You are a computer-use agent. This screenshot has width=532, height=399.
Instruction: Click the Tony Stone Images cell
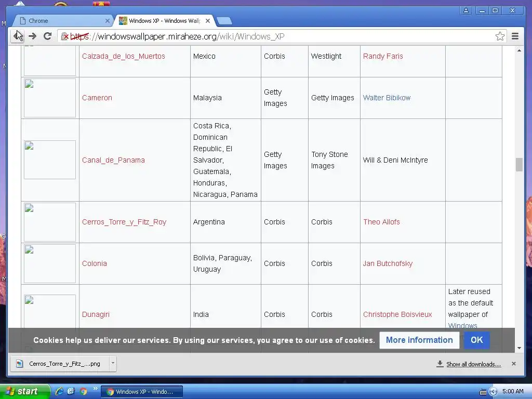point(334,160)
